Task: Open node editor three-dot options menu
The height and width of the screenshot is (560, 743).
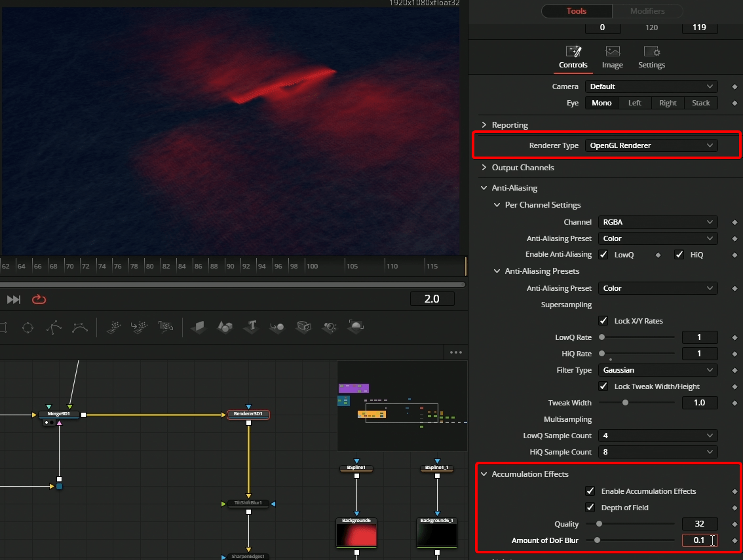Action: click(456, 352)
